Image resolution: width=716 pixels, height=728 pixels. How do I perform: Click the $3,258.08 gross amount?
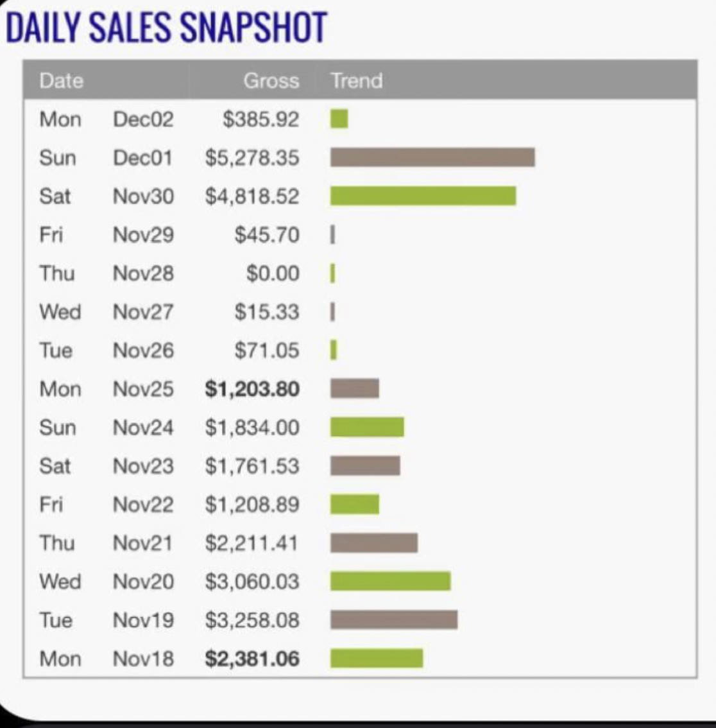coord(252,620)
